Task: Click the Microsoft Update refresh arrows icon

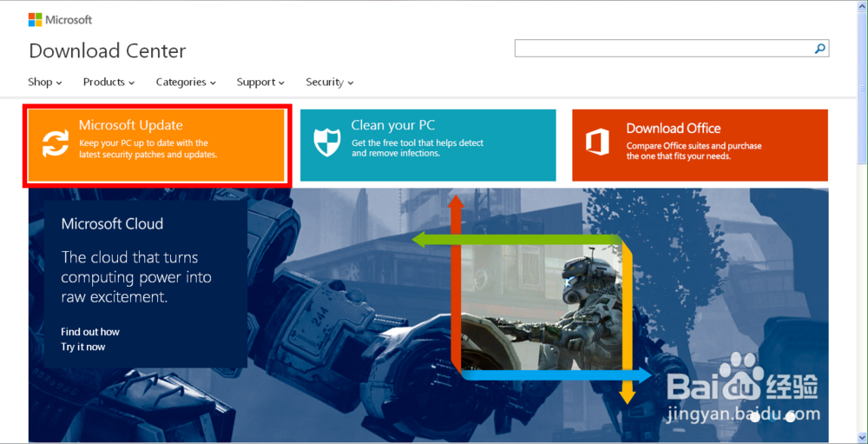Action: (x=56, y=143)
